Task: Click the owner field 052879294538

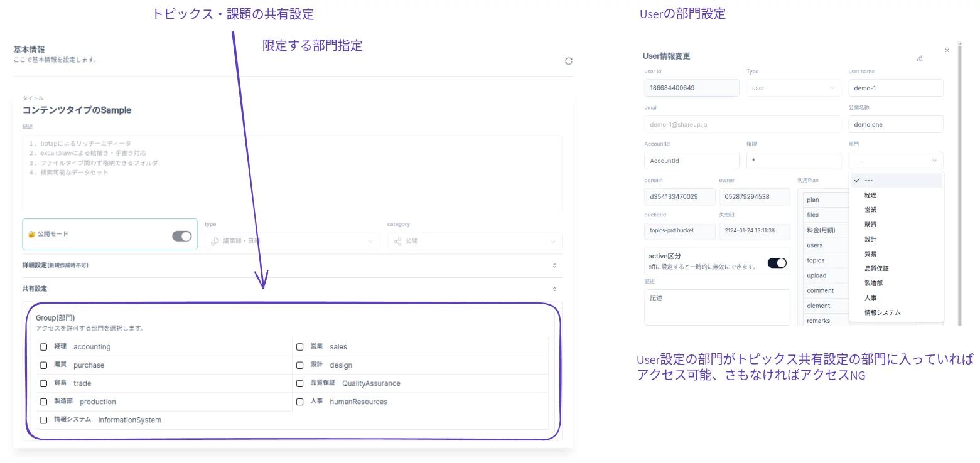Action: tap(755, 196)
